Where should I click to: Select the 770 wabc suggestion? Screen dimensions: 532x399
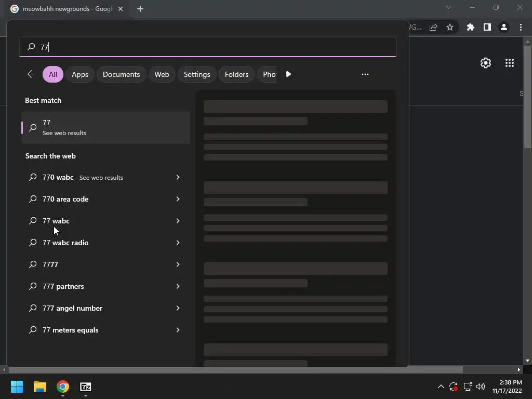point(105,177)
